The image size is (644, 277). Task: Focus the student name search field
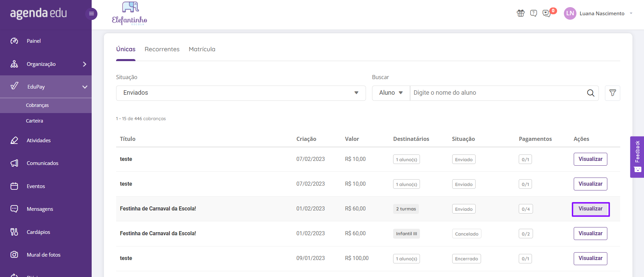click(x=498, y=93)
